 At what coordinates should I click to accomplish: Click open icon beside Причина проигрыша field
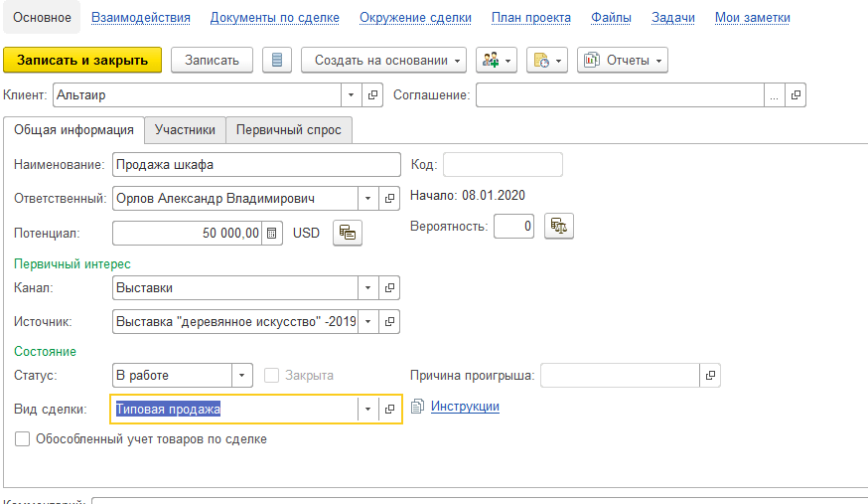[x=709, y=376]
